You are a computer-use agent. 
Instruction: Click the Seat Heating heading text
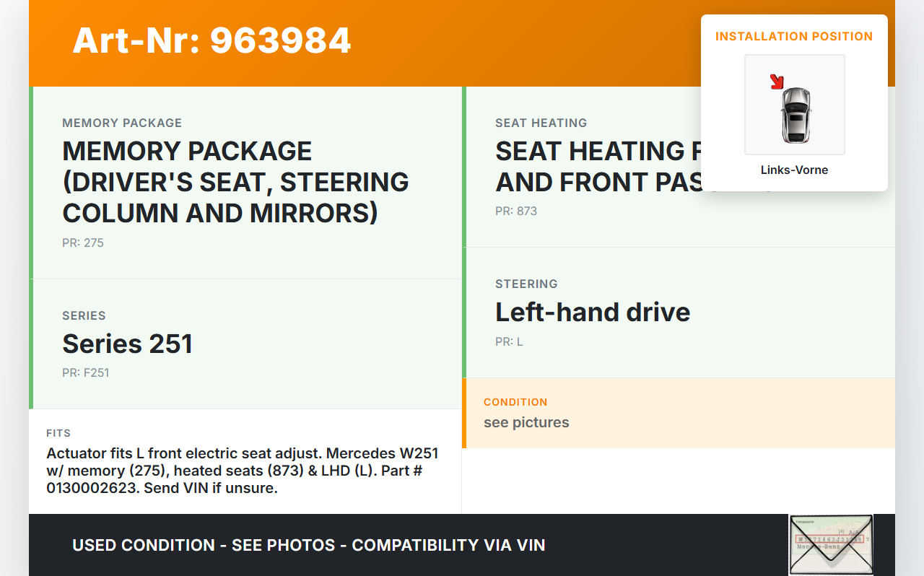592,166
